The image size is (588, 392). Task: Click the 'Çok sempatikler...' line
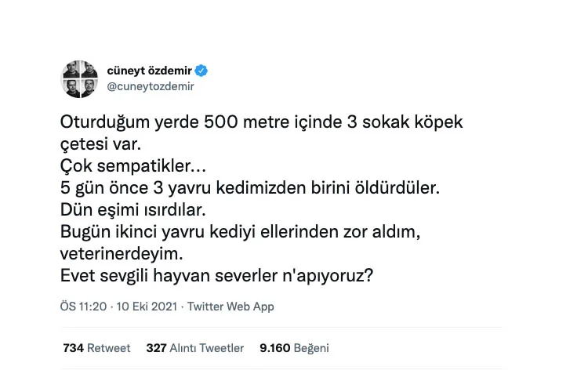tap(125, 167)
